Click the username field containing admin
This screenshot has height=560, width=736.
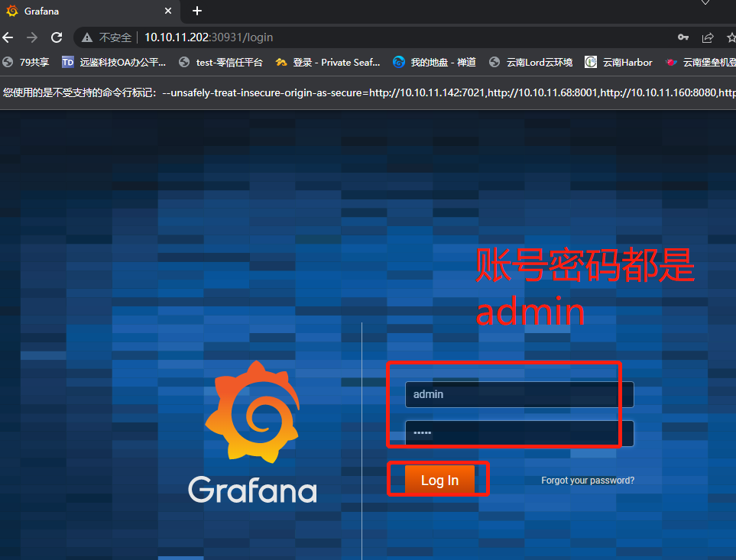[519, 394]
